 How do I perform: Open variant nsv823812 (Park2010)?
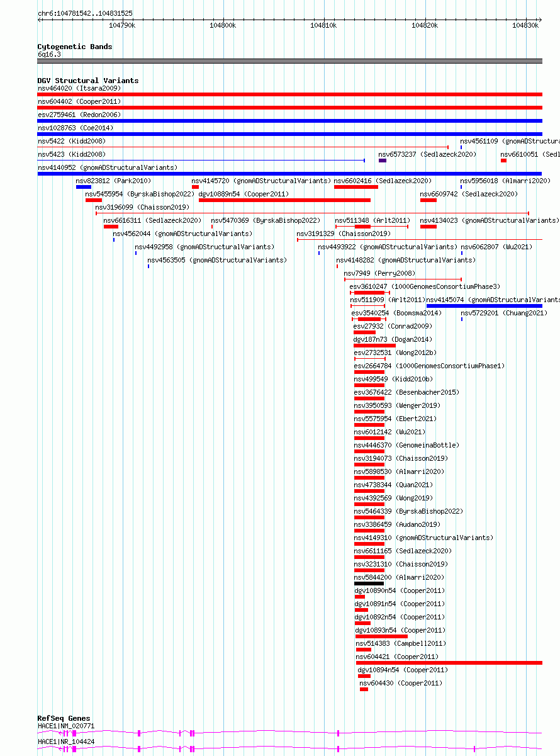(114, 181)
